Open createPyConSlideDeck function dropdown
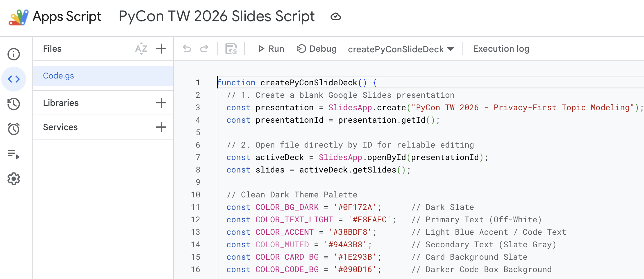The width and height of the screenshot is (644, 279). 401,49
